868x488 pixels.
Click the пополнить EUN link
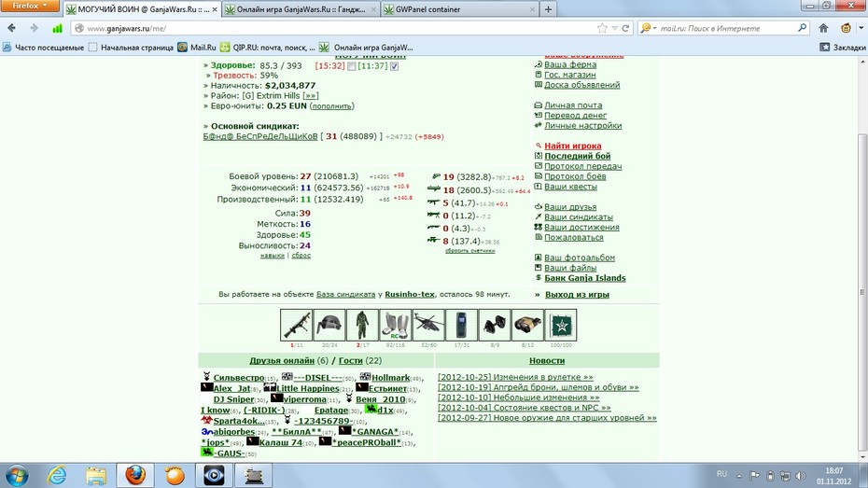click(331, 106)
